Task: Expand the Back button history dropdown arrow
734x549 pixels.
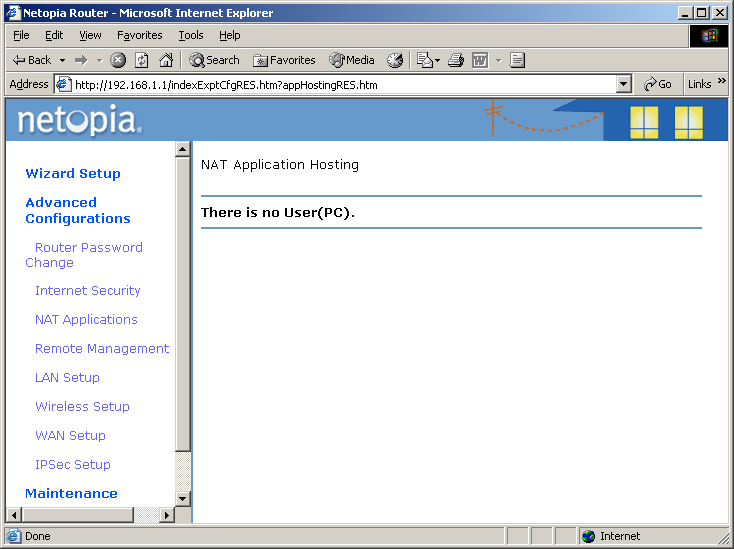Action: click(62, 60)
